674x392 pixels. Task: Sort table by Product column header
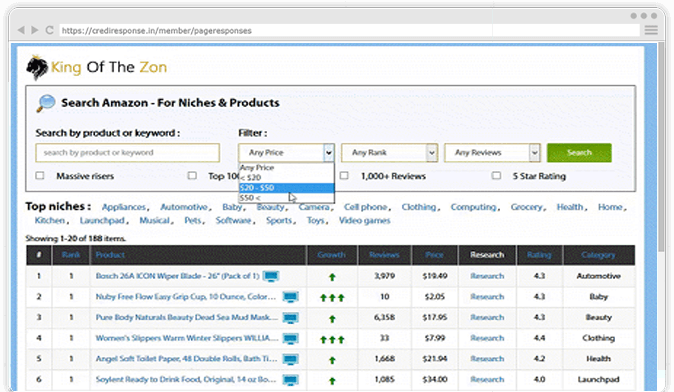point(110,255)
